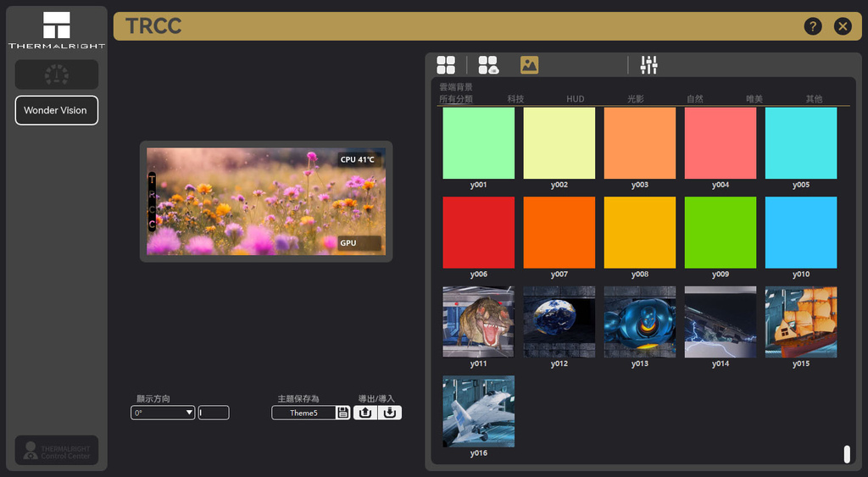The height and width of the screenshot is (477, 868).
Task: Open Thermalright Control Center button
Action: click(x=57, y=450)
